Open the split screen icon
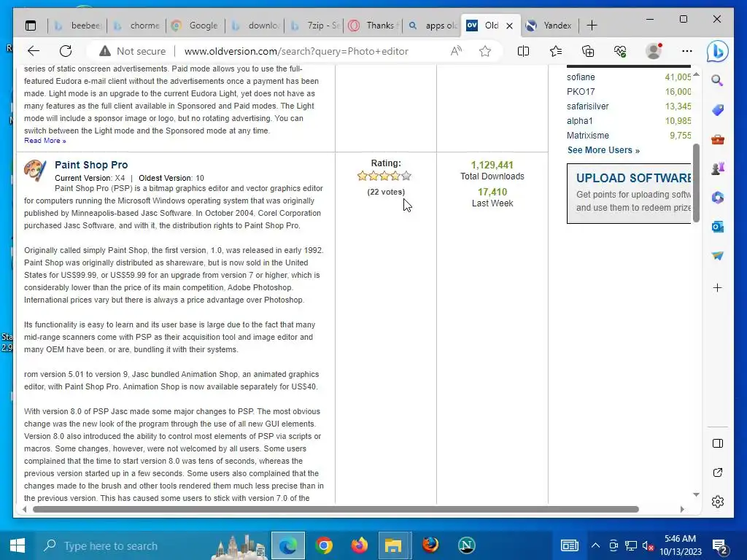The height and width of the screenshot is (560, 747). click(x=523, y=51)
